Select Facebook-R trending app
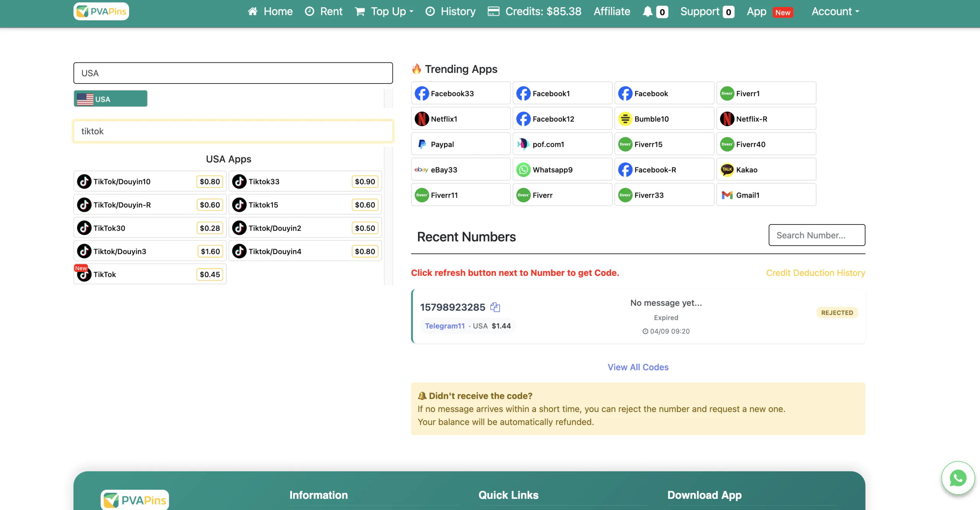 (x=664, y=169)
